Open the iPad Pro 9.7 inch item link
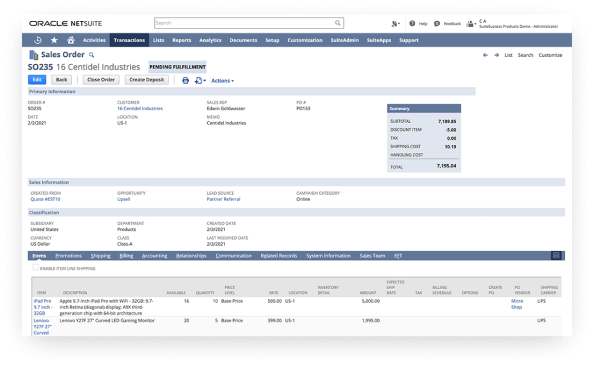 click(42, 307)
